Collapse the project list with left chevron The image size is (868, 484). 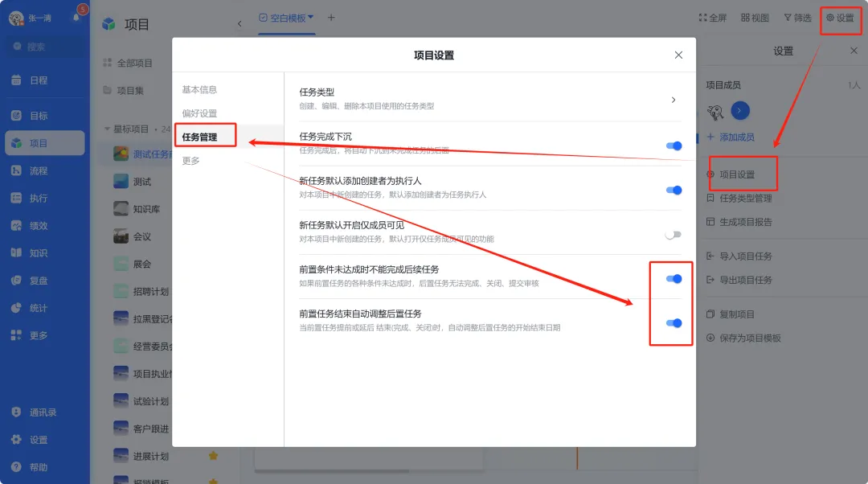(x=240, y=24)
